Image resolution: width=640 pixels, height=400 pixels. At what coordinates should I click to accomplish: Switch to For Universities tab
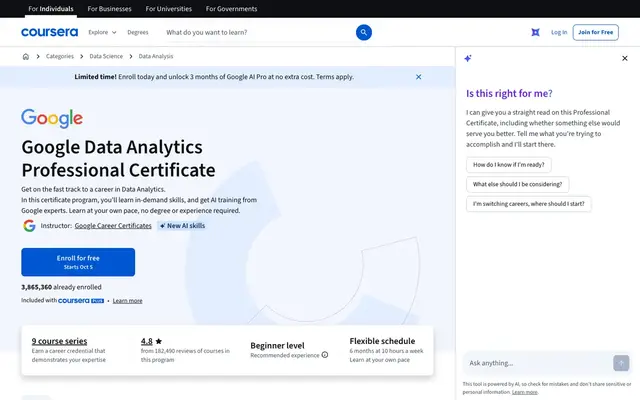click(169, 9)
